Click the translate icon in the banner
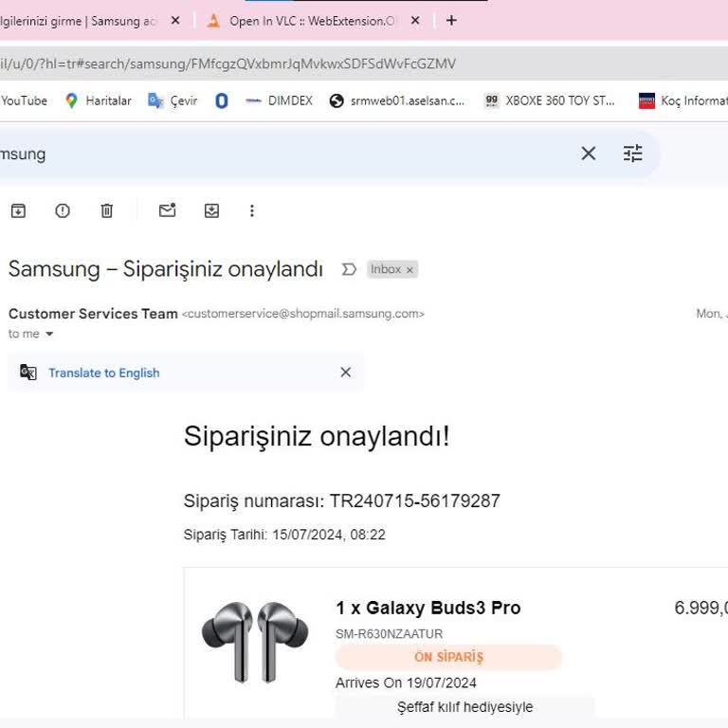 click(28, 373)
